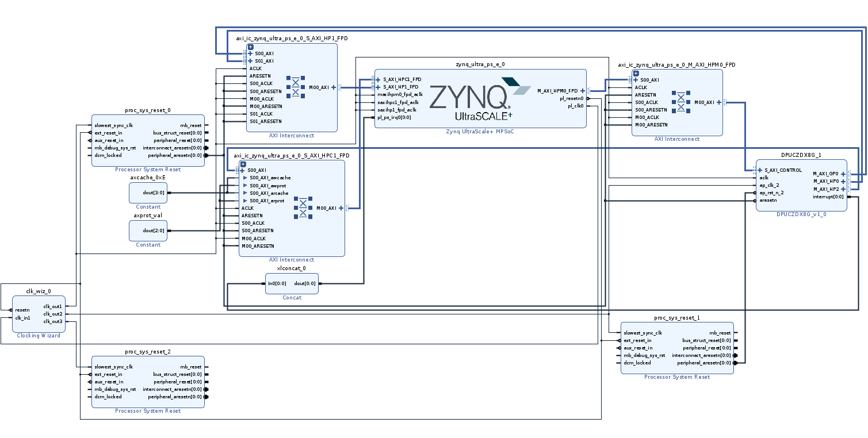Expand M_AXI_HPM0_FPD interface on the Zynq block
Screen dimensions: 868x438
point(583,91)
